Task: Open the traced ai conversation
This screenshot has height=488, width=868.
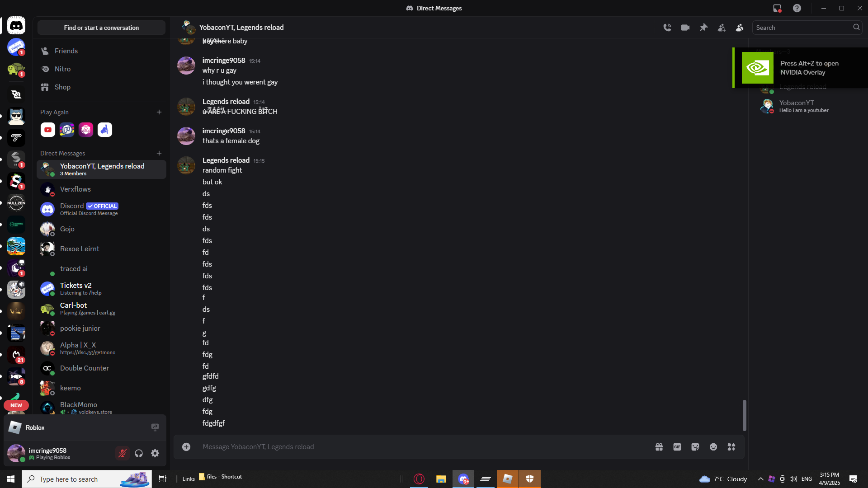Action: [x=101, y=269]
